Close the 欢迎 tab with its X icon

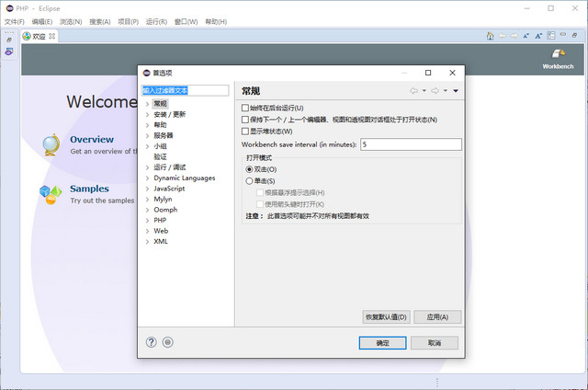point(51,37)
